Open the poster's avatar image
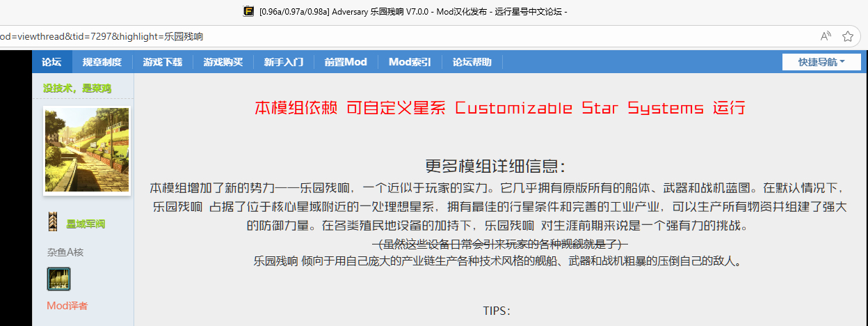Viewport: 868px width, 326px height. click(x=86, y=150)
